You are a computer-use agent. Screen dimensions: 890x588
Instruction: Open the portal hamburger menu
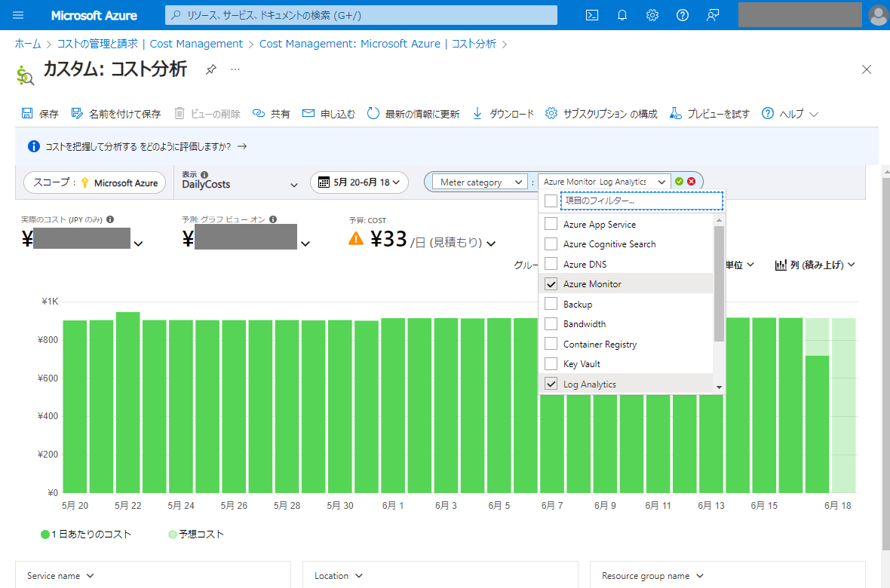[x=18, y=15]
